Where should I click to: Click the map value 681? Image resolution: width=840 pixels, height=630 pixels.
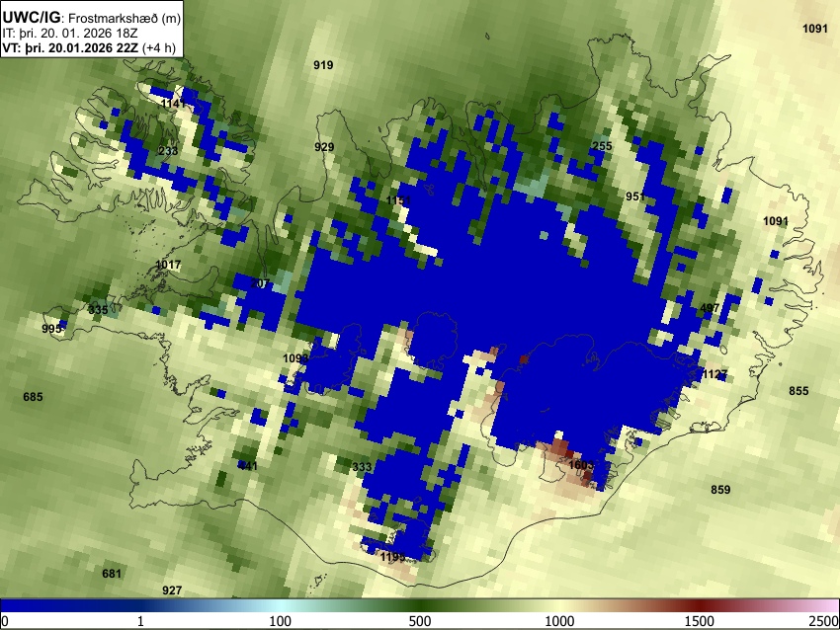click(112, 574)
